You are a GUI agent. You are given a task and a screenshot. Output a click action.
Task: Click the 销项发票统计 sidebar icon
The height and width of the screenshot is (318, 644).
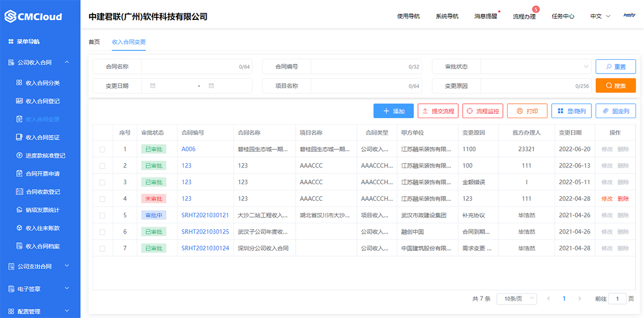(x=19, y=210)
